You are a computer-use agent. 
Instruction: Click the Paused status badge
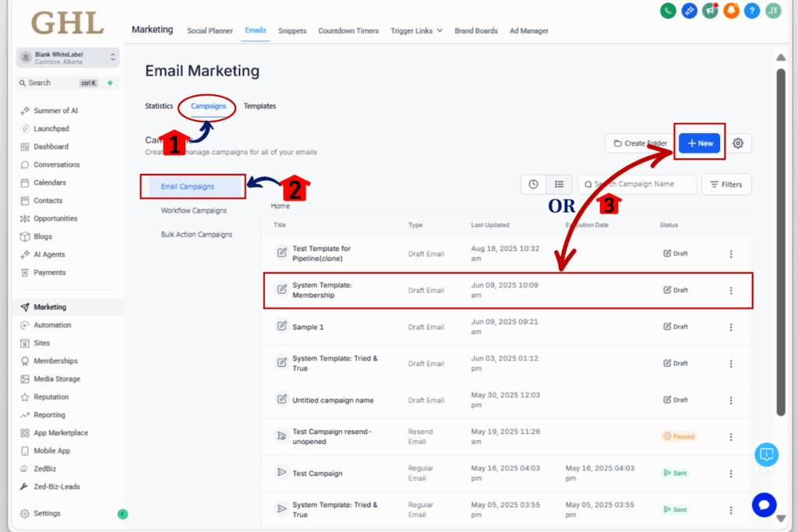click(x=679, y=436)
